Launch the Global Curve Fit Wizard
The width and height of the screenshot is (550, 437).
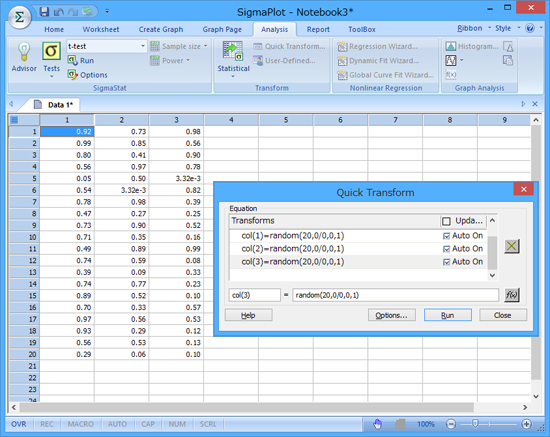point(385,75)
